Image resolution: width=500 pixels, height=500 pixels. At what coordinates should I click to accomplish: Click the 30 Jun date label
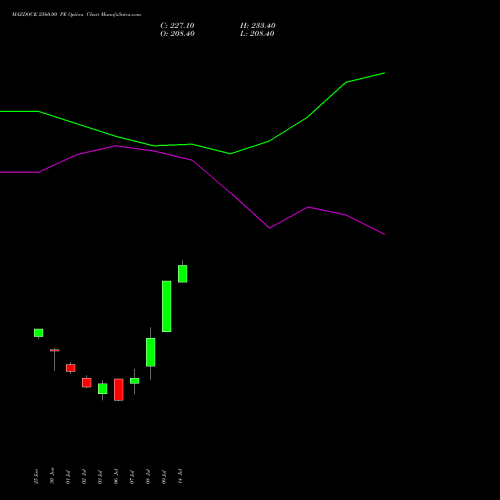tap(52, 476)
